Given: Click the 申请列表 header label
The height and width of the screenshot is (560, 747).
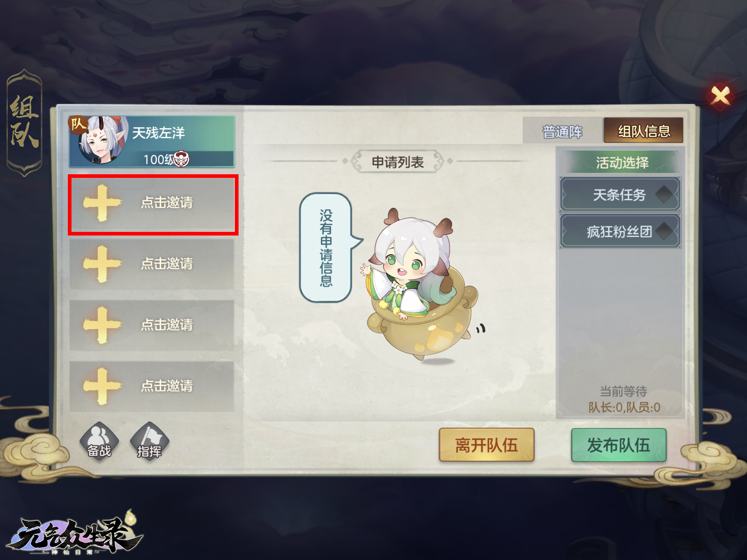Looking at the screenshot, I should click(398, 162).
